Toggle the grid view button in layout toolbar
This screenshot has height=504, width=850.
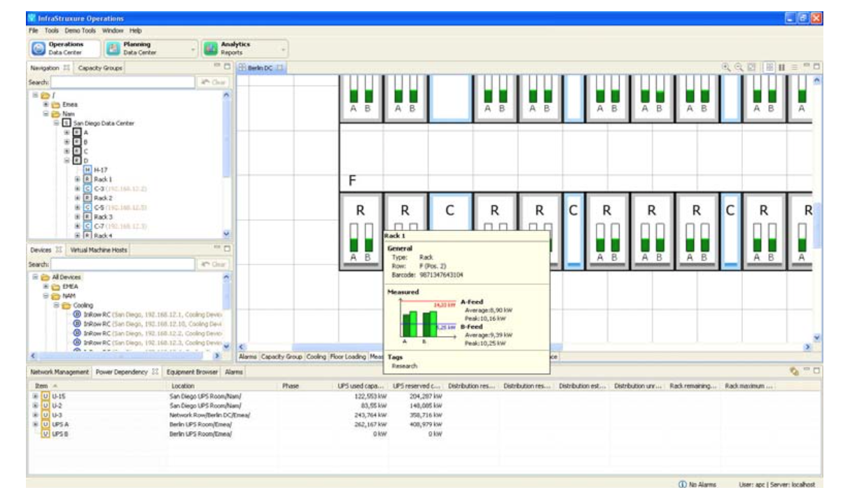click(768, 67)
